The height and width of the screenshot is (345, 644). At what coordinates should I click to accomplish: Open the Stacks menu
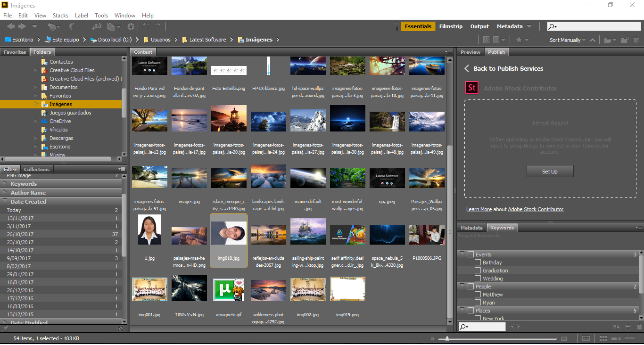[x=60, y=16]
